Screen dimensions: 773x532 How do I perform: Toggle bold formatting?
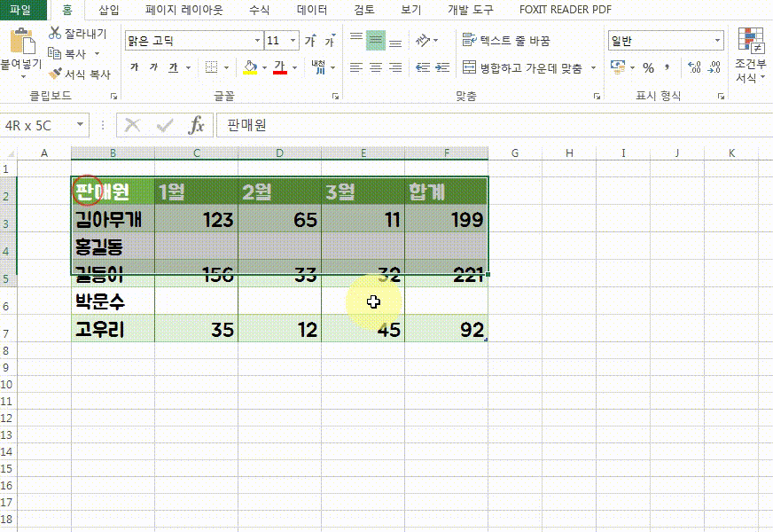coord(135,67)
